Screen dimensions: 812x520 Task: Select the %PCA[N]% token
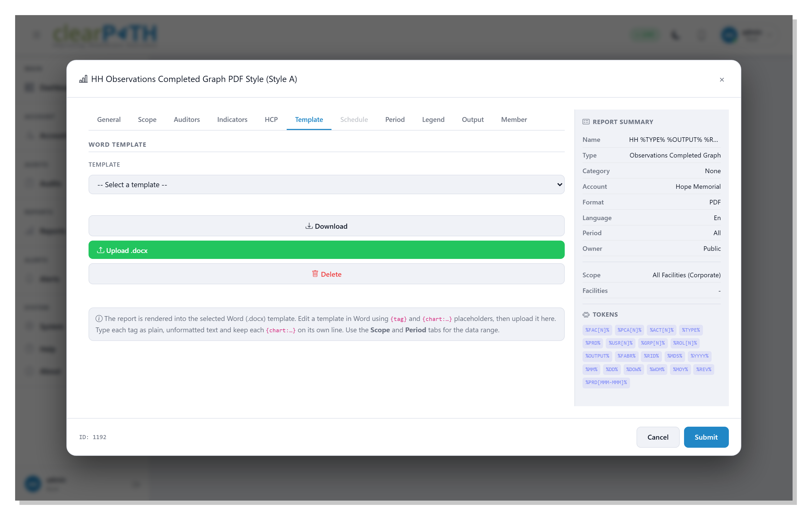(629, 330)
